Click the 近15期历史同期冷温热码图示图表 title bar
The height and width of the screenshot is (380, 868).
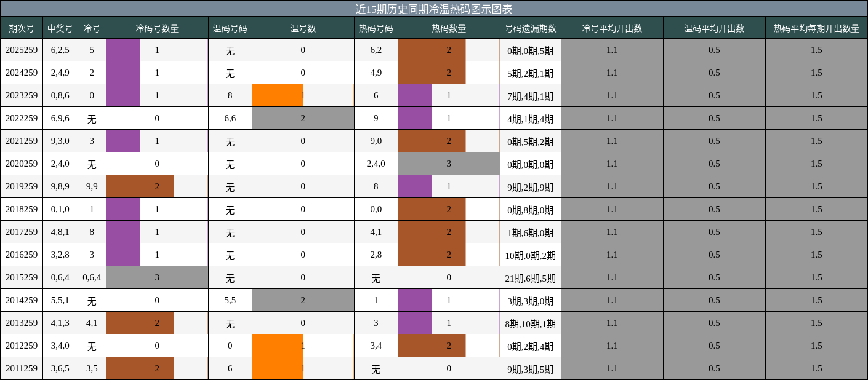[434, 9]
